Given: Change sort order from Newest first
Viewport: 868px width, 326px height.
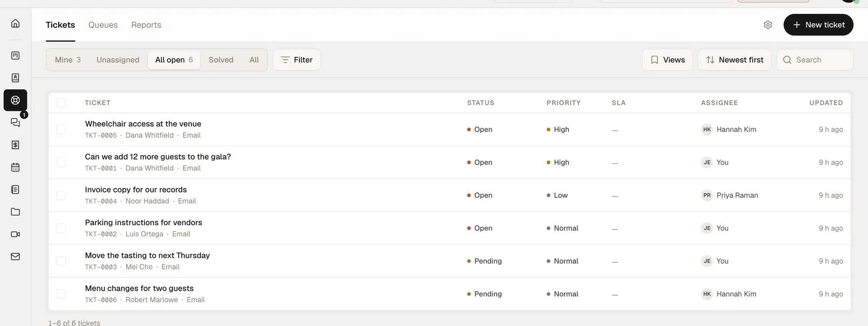Looking at the screenshot, I should pyautogui.click(x=734, y=60).
